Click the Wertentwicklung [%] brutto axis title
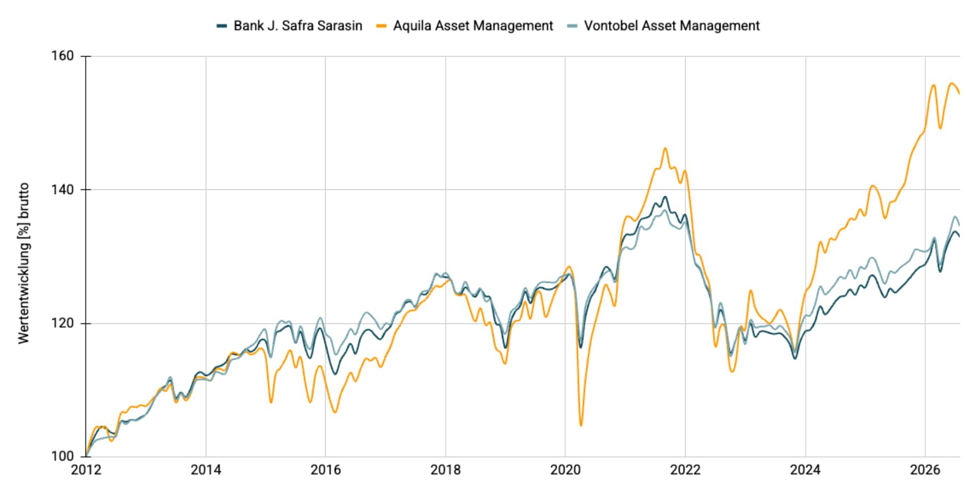Screen dimensions: 980x493 [x=23, y=264]
